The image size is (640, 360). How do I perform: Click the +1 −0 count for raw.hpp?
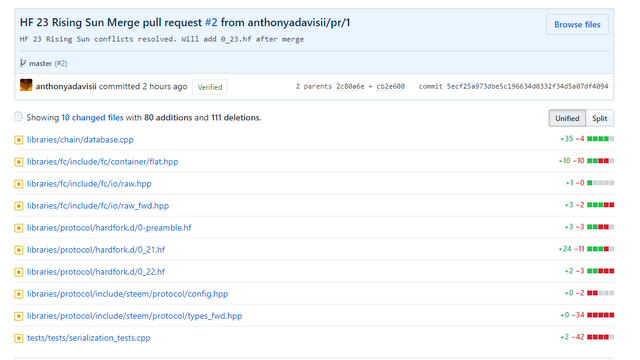point(575,183)
